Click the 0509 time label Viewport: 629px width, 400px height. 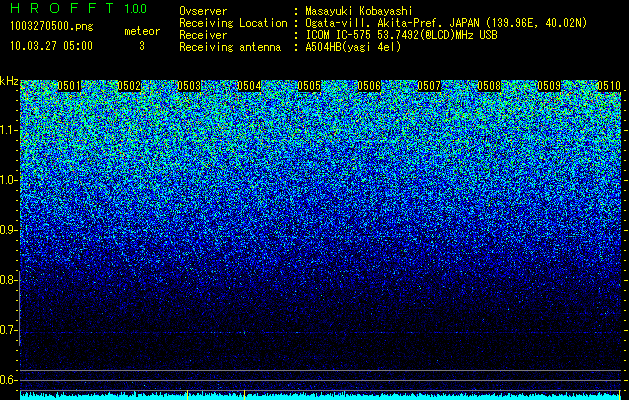pyautogui.click(x=549, y=86)
